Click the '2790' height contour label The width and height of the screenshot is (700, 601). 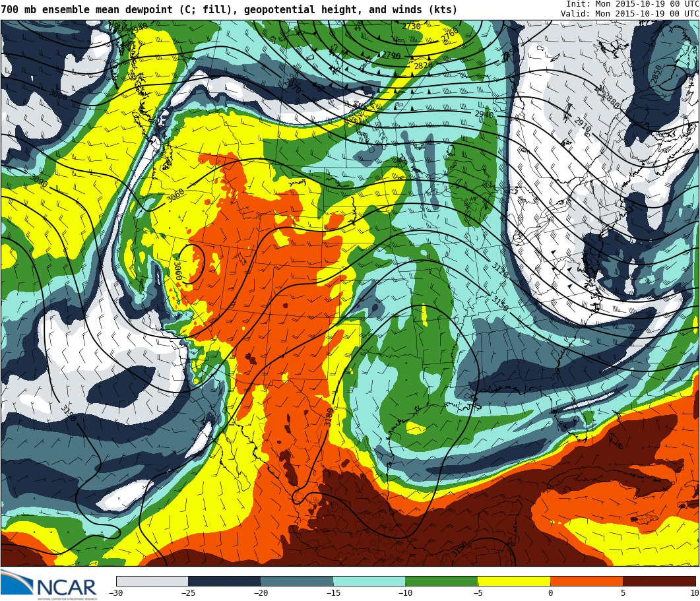tap(391, 55)
